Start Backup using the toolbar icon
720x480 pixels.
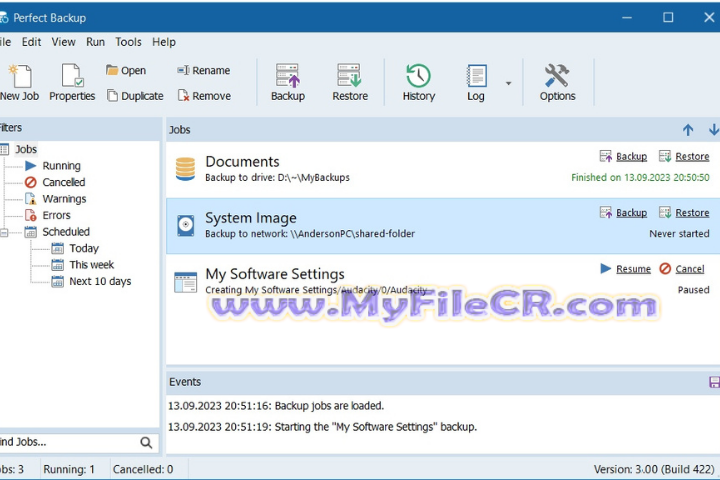coord(288,82)
